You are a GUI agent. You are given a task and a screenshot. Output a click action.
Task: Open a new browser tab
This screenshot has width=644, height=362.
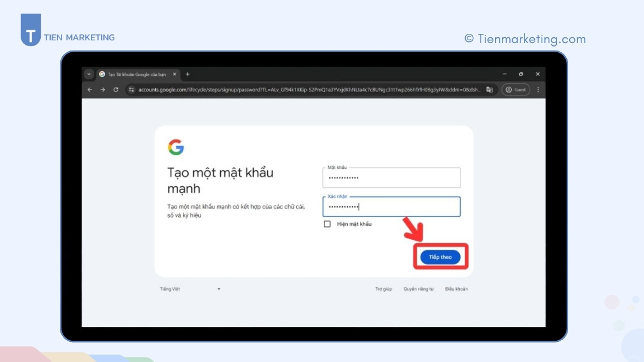tap(189, 74)
